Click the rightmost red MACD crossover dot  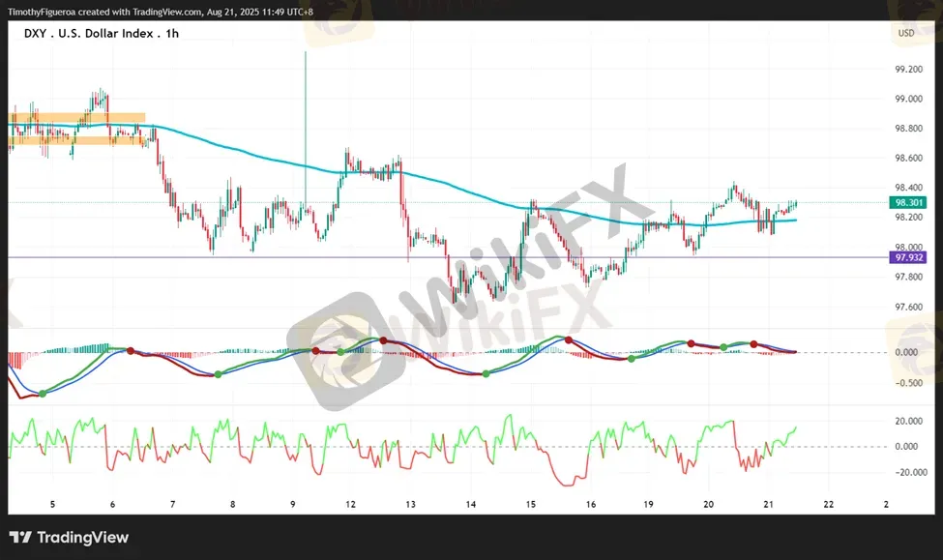tap(755, 343)
